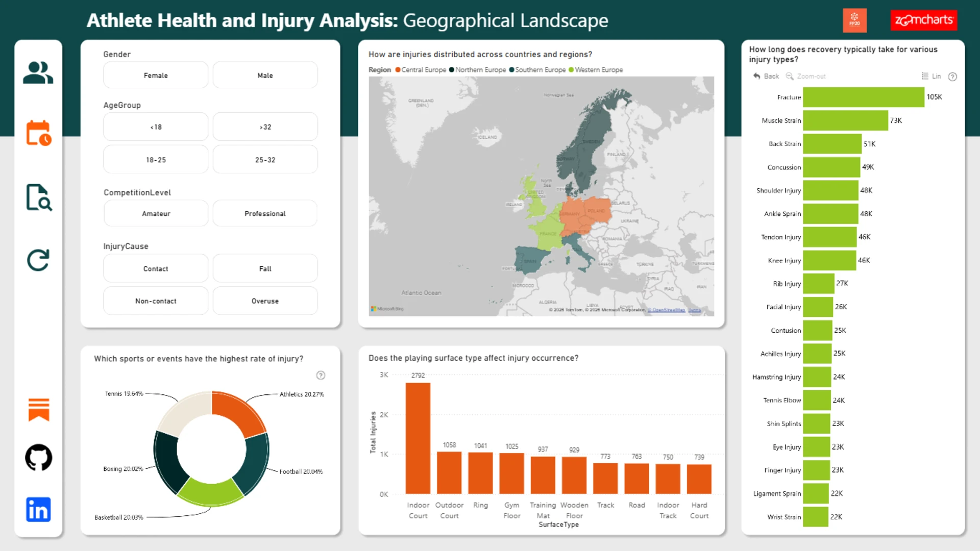Click Spain on the Europe map
The height and width of the screenshot is (551, 980).
531,261
